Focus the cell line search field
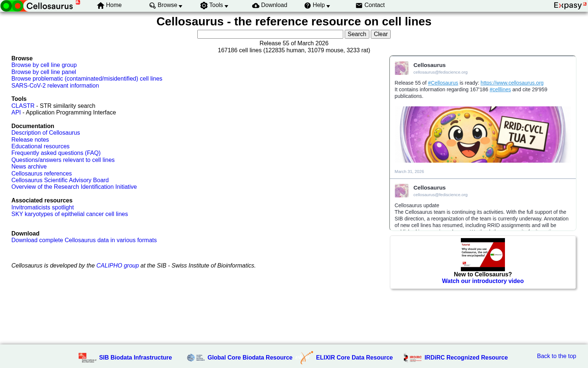This screenshot has height=368, width=588. (x=270, y=34)
